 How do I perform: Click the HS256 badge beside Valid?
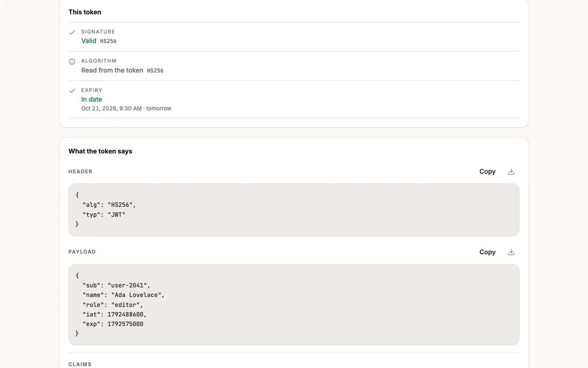[x=108, y=41]
